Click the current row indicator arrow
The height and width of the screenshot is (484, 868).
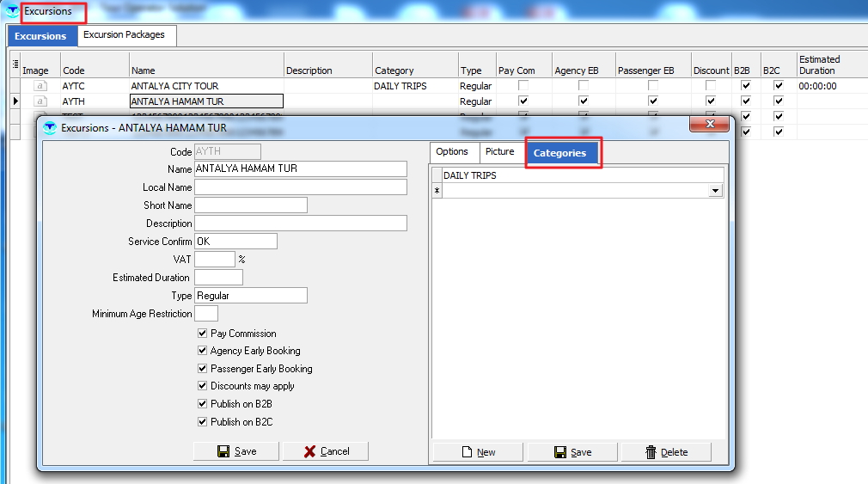[x=15, y=101]
